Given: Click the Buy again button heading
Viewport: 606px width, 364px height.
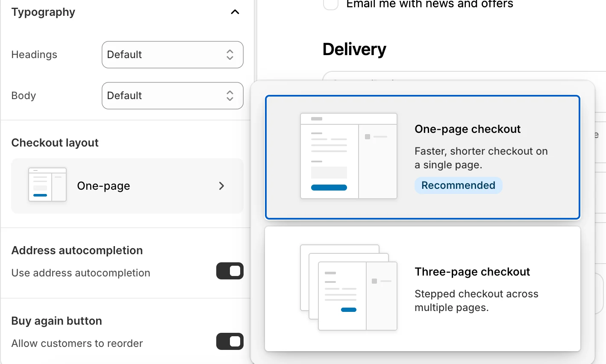Looking at the screenshot, I should coord(56,321).
